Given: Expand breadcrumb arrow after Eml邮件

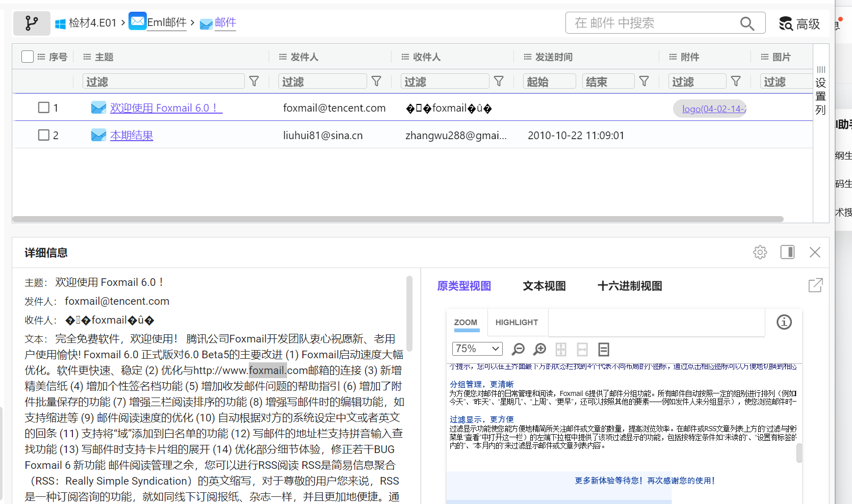Looking at the screenshot, I should (x=192, y=23).
